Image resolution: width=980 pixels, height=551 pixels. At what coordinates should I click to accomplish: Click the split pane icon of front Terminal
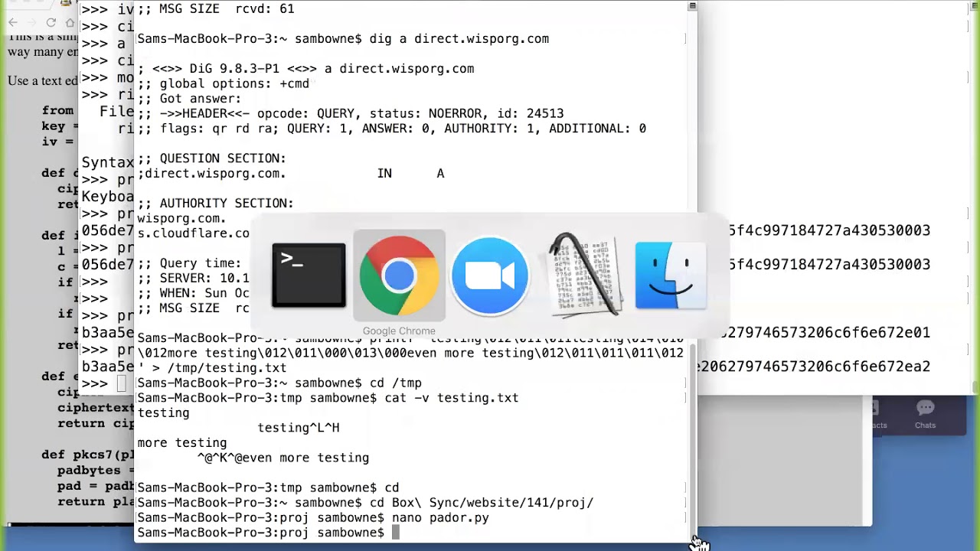click(692, 6)
